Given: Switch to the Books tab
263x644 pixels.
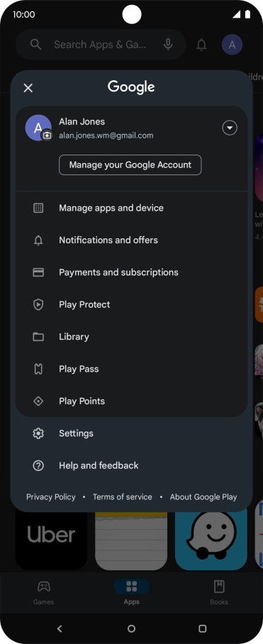Looking at the screenshot, I should [219, 593].
